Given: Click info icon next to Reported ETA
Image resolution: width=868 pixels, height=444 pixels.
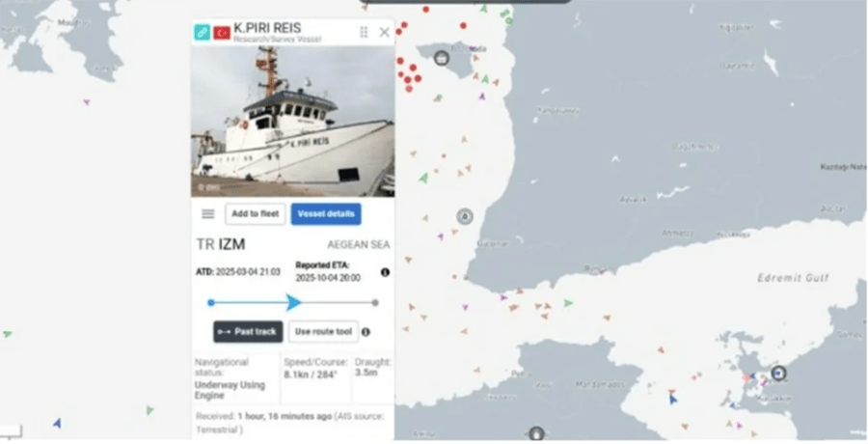Looking at the screenshot, I should point(385,272).
